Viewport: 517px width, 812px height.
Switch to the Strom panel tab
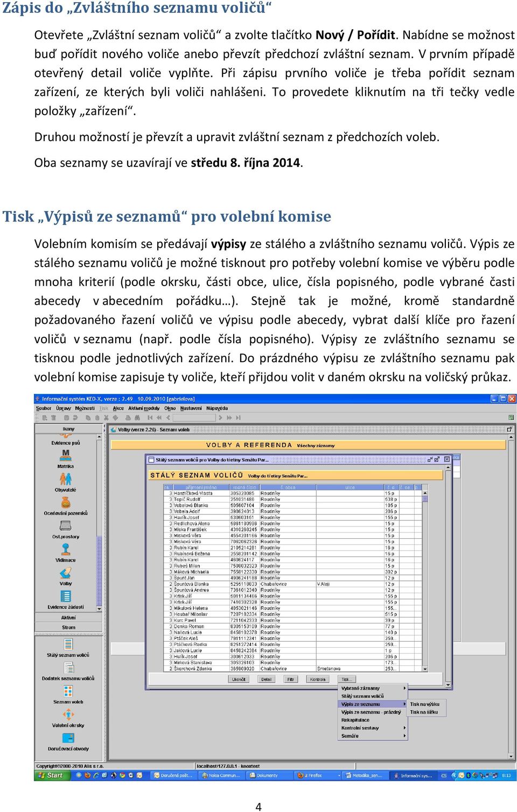coord(68,627)
